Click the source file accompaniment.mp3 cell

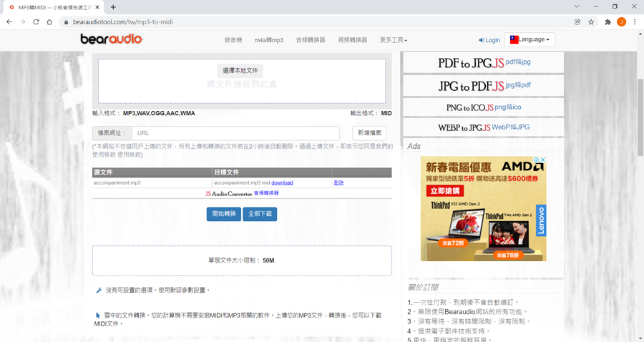[152, 182]
